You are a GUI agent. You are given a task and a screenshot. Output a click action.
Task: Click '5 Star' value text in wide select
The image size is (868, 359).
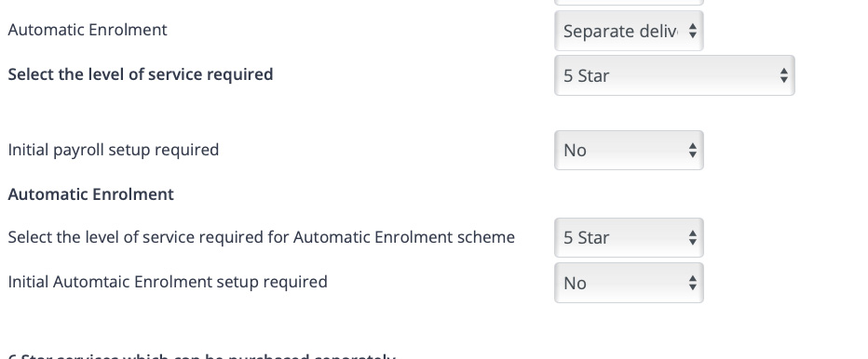click(586, 75)
